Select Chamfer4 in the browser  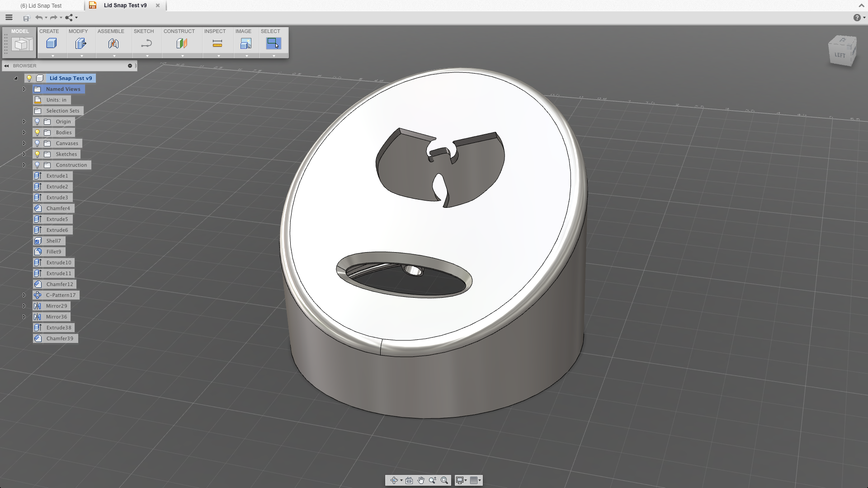[54, 208]
